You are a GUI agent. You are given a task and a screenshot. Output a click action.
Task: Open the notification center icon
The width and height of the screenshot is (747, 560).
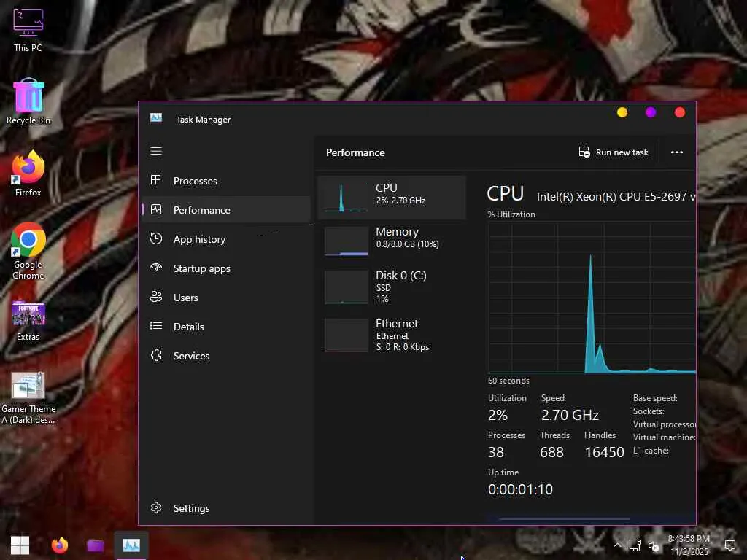coord(729,545)
